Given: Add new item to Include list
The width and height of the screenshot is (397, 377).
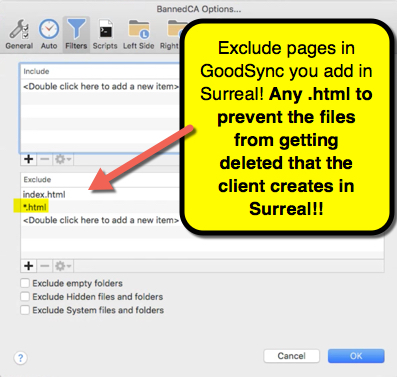Looking at the screenshot, I should [29, 159].
